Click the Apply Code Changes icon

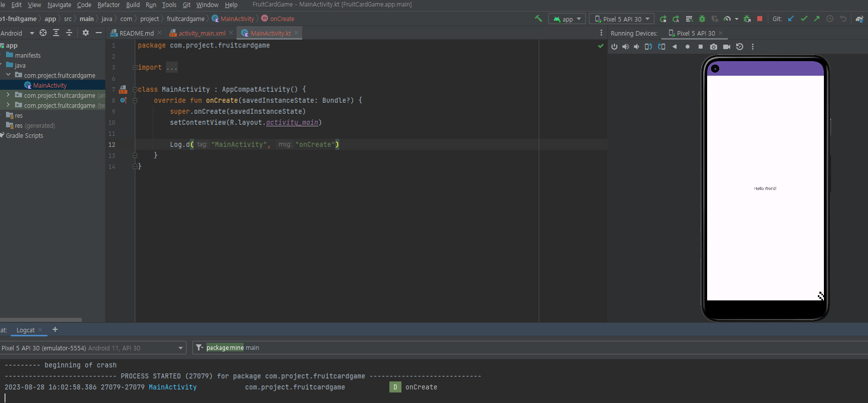point(689,19)
